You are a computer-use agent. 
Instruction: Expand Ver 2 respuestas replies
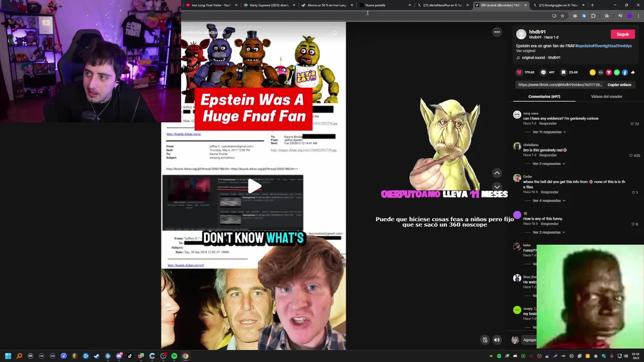point(548,232)
